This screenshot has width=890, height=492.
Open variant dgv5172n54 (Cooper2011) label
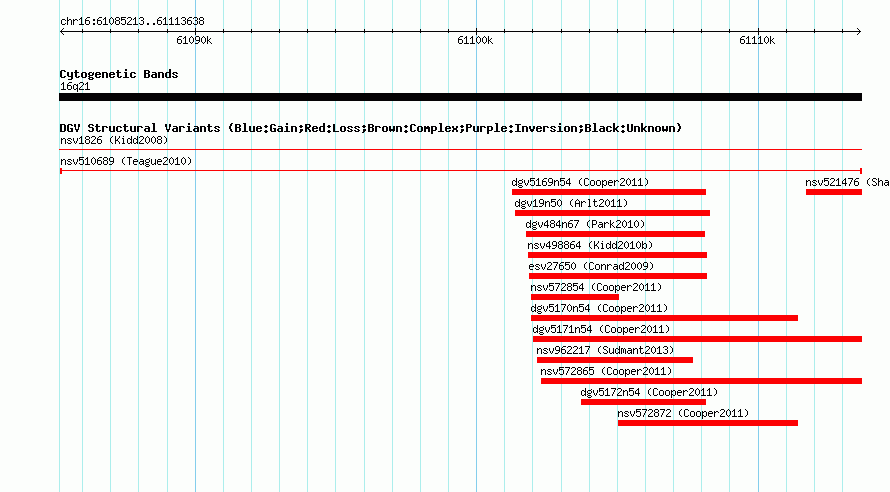point(649,392)
